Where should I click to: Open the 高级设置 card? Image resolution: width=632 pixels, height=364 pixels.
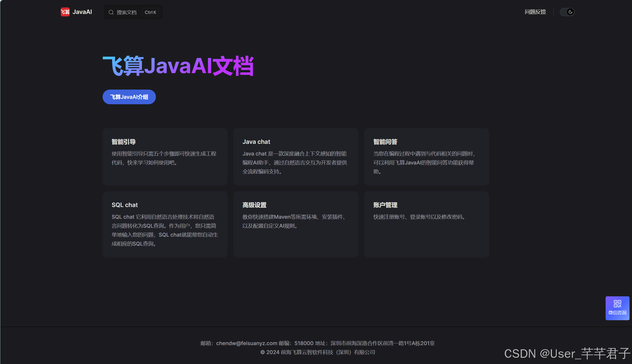click(296, 224)
